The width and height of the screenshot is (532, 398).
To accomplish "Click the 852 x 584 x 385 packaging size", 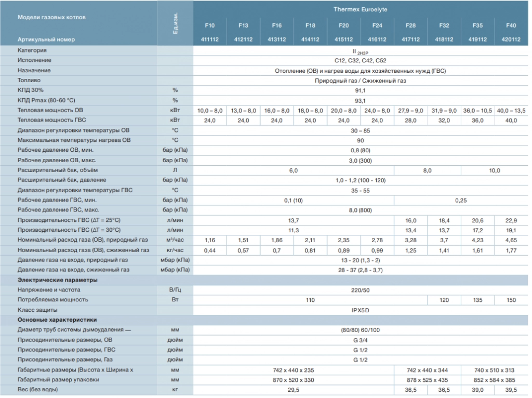I will pos(495,379).
